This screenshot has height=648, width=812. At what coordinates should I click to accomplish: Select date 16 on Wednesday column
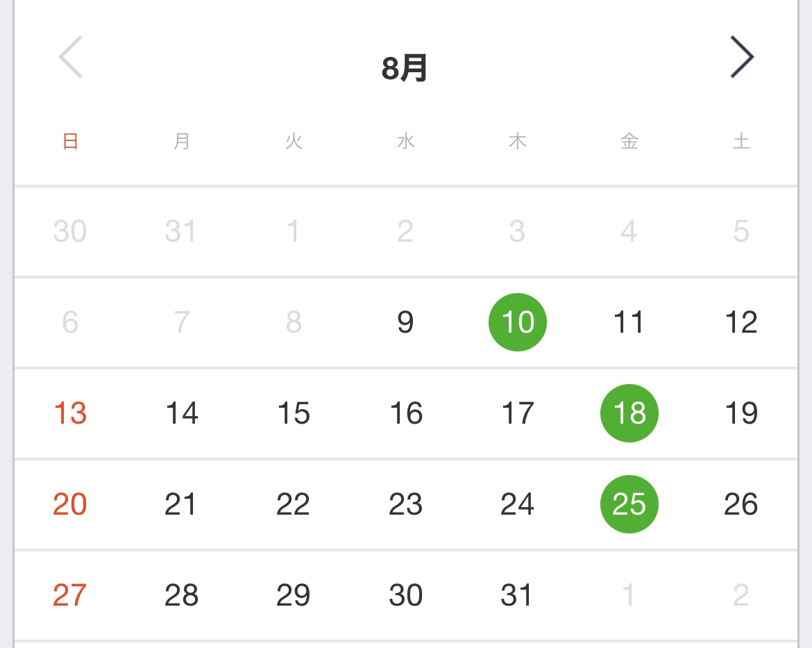tap(406, 413)
